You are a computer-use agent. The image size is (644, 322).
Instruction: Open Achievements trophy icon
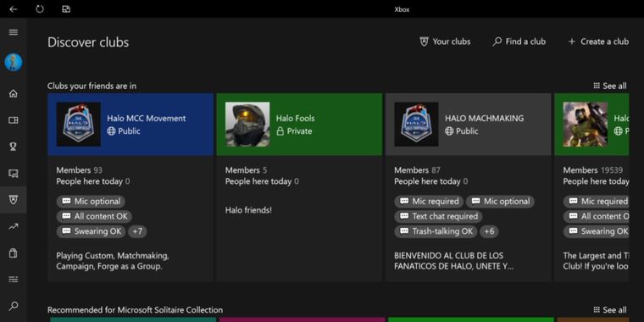click(x=14, y=147)
